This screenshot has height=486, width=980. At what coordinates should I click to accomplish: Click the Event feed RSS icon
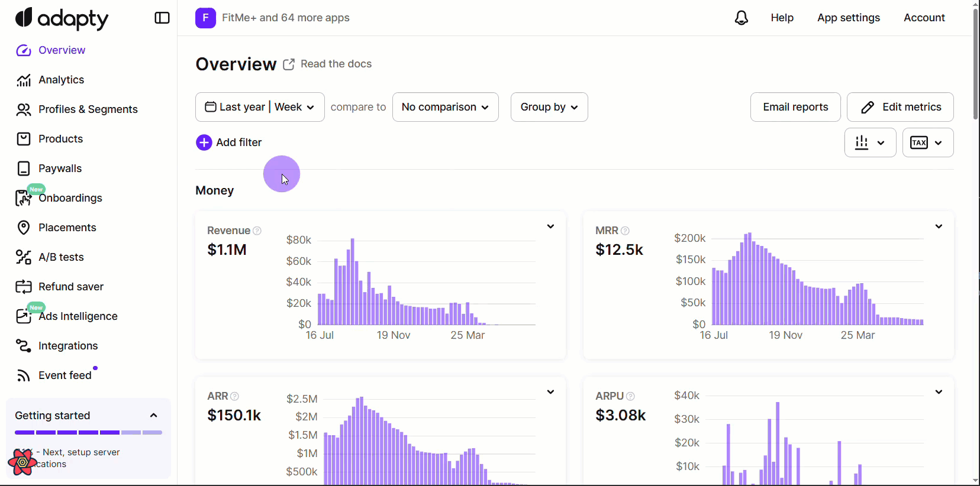click(x=24, y=375)
